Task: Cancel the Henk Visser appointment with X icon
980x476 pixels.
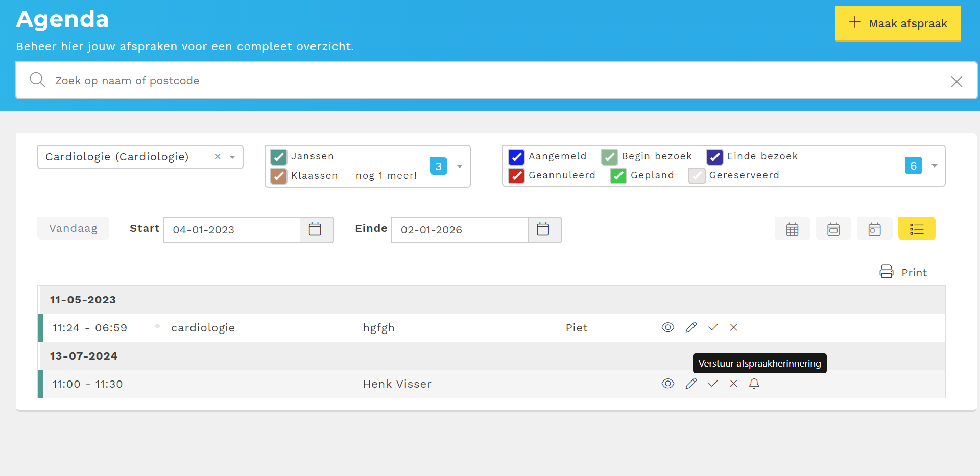Action: pyautogui.click(x=733, y=384)
